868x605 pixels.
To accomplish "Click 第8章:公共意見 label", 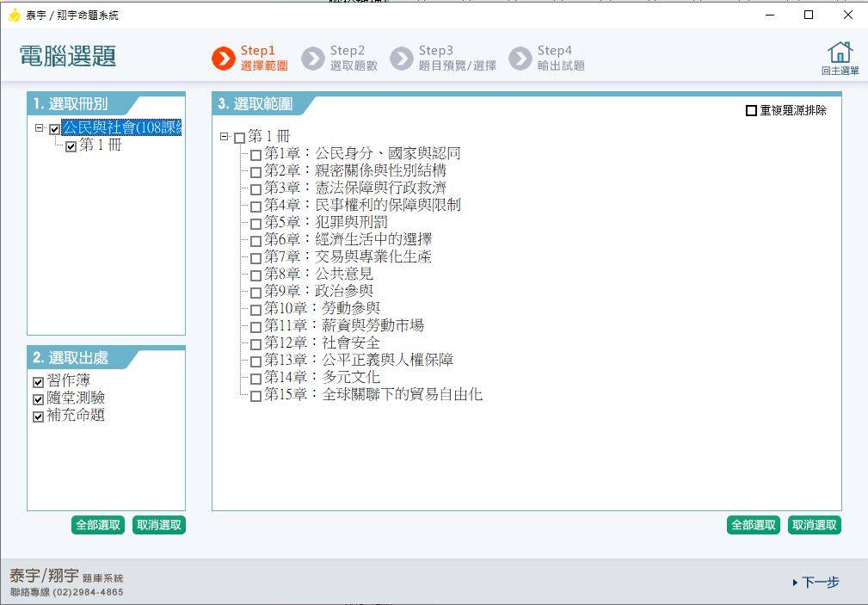I will [318, 274].
